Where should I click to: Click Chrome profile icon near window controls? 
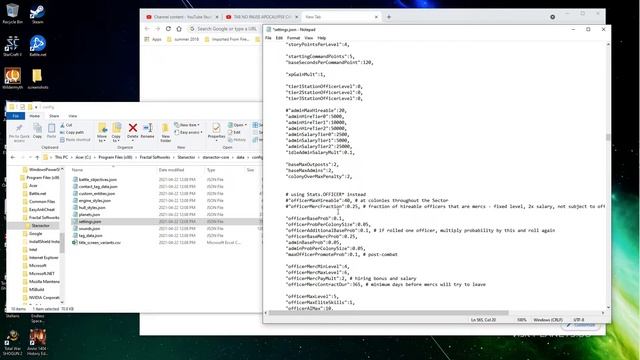pos(552,17)
